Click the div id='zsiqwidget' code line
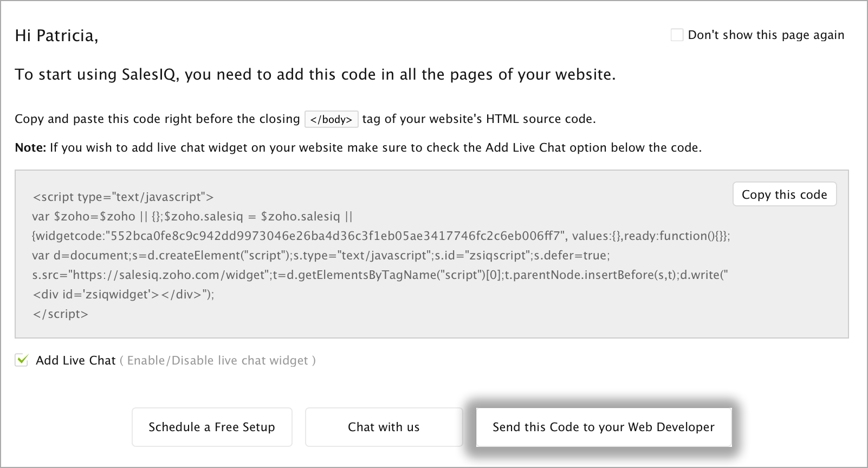The width and height of the screenshot is (868, 468). pyautogui.click(x=124, y=294)
